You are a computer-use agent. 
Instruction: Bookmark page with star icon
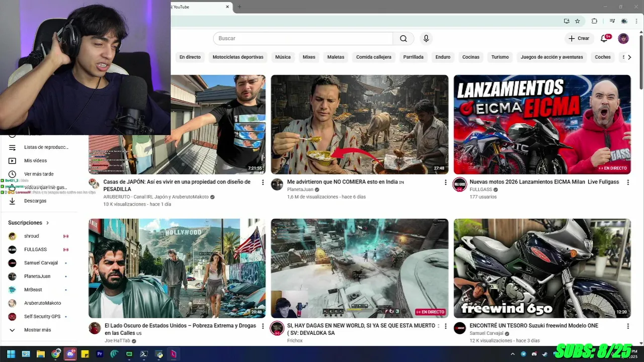(x=578, y=21)
